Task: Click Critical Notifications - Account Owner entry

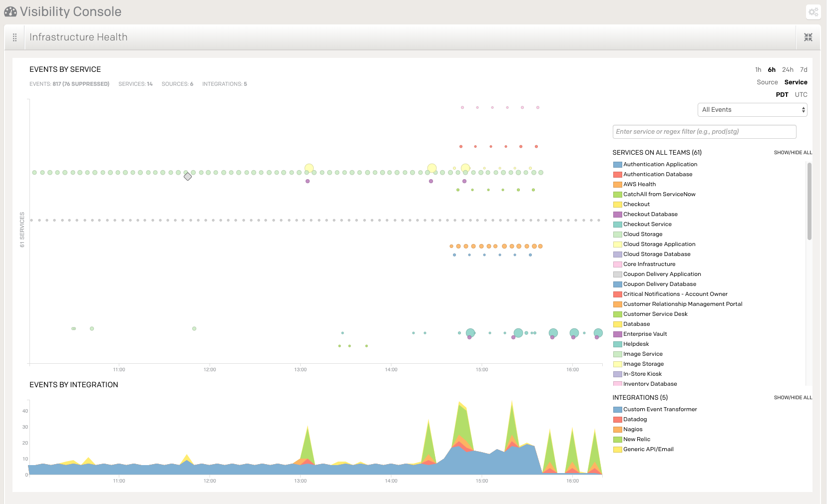Action: (x=671, y=294)
